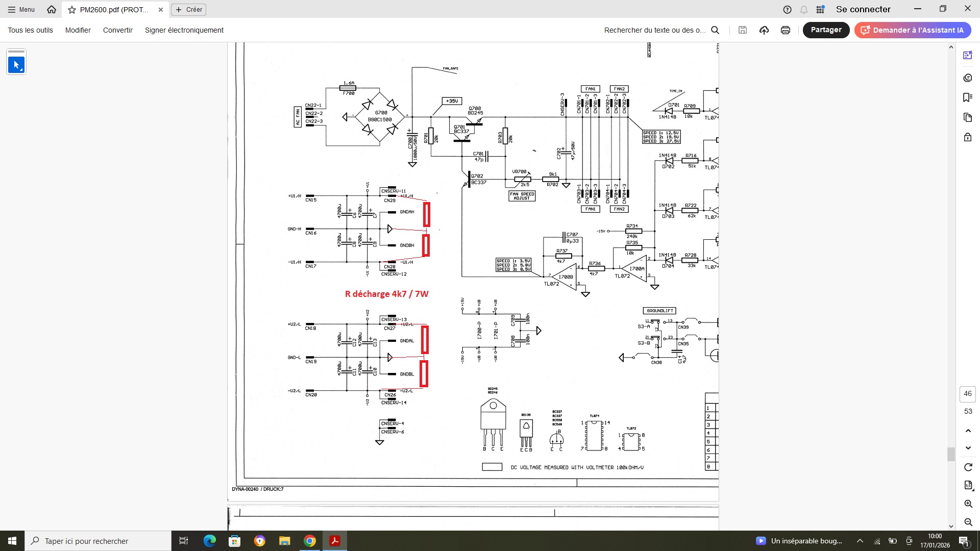The width and height of the screenshot is (980, 551).
Task: Rotate the page view clockwise
Action: (x=968, y=467)
